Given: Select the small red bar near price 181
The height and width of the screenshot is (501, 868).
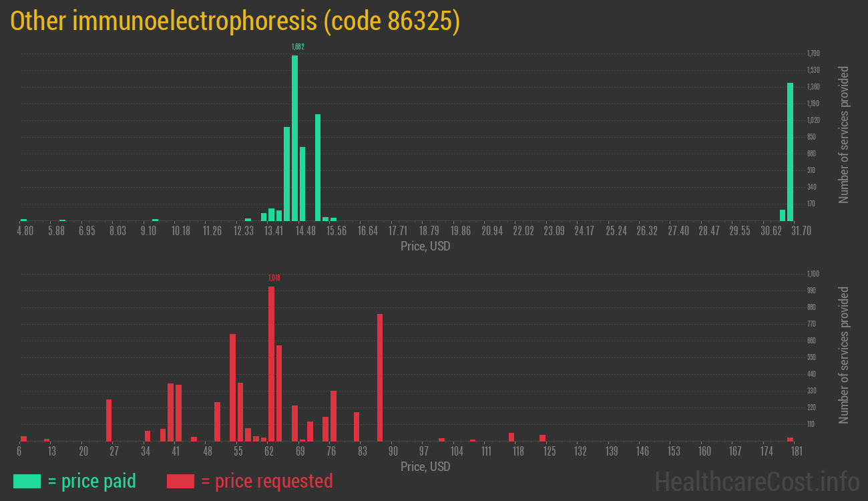Looking at the screenshot, I should coord(790,439).
